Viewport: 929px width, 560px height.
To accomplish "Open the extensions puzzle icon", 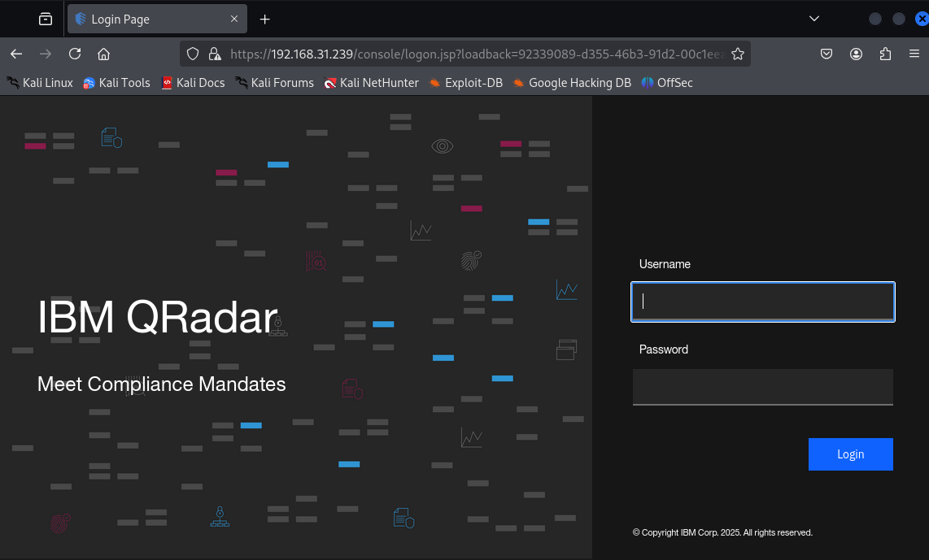I will click(885, 54).
